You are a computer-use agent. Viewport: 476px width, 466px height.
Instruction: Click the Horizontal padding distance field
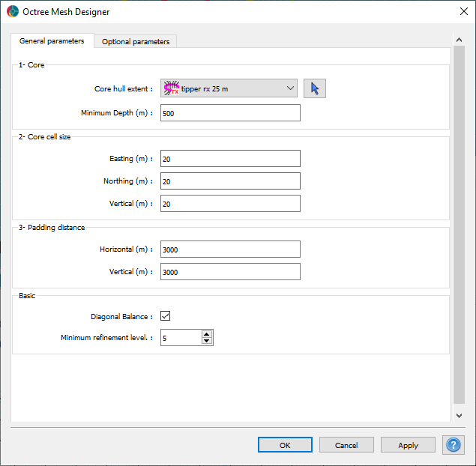[x=230, y=249]
